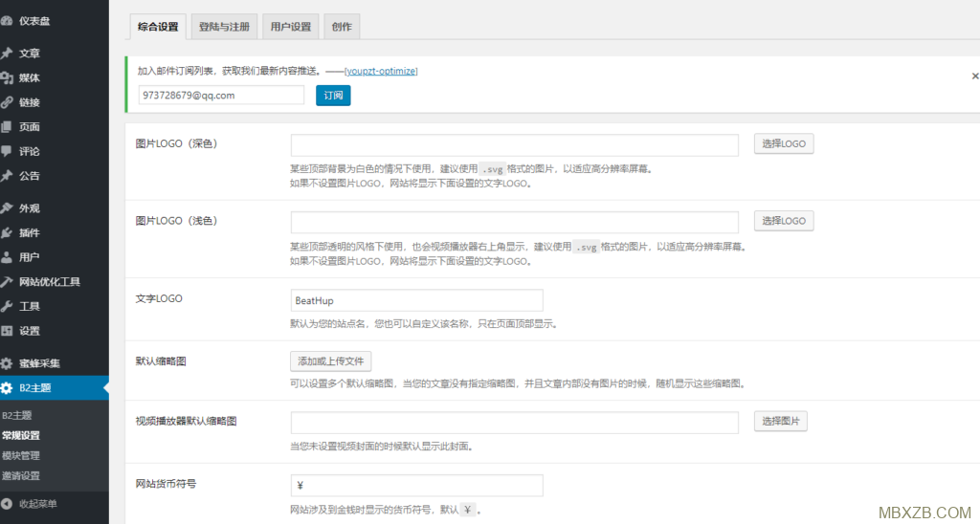Open the youpzt-optimize link
This screenshot has height=524, width=980.
click(x=381, y=71)
